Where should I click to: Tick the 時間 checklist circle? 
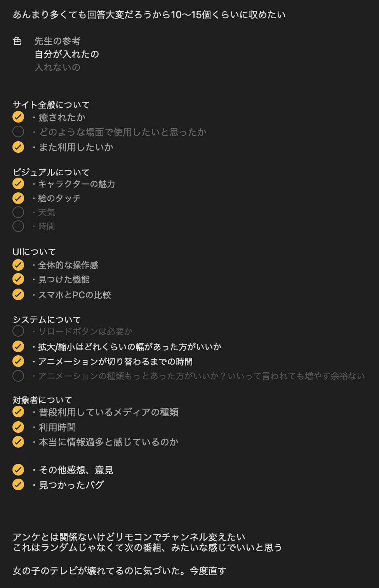pos(18,226)
